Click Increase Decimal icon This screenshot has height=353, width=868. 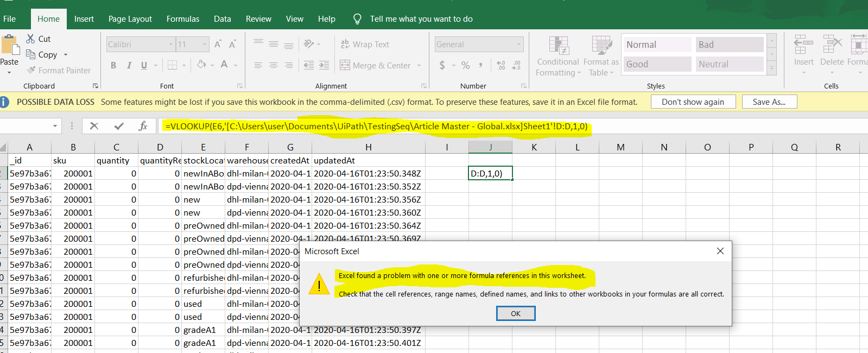tap(501, 65)
